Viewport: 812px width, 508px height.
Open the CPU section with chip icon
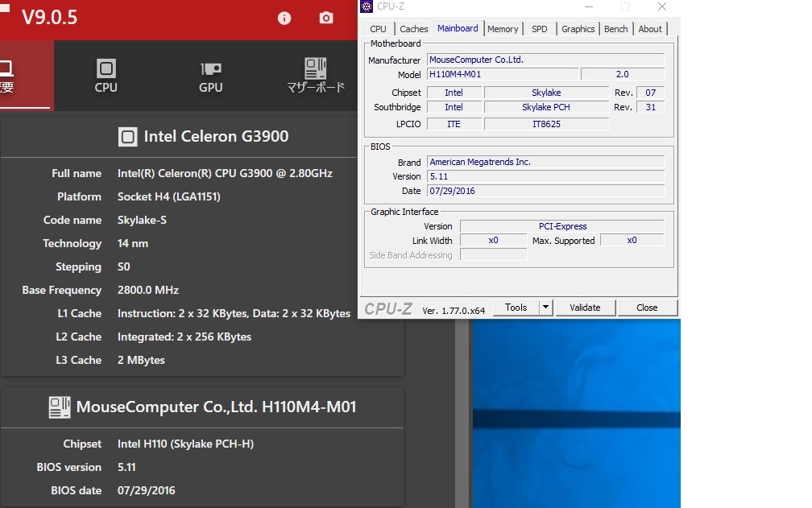click(106, 68)
